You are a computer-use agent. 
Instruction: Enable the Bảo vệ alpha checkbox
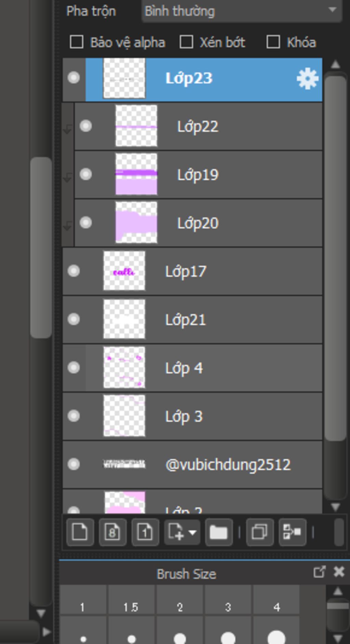coord(77,42)
